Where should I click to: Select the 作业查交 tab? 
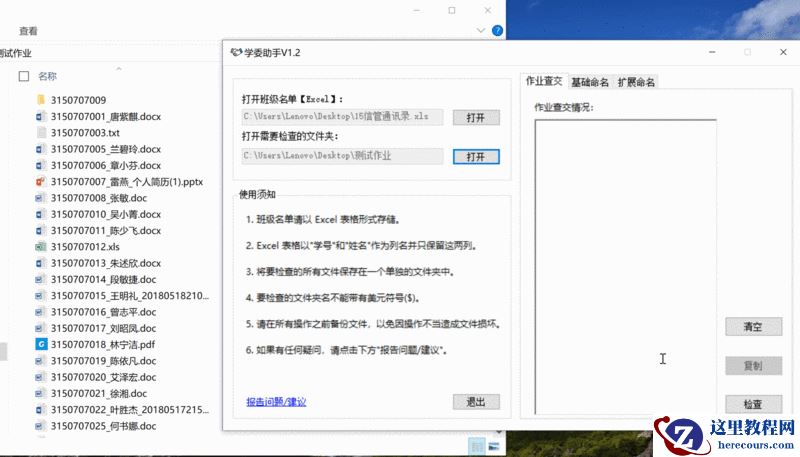(544, 81)
